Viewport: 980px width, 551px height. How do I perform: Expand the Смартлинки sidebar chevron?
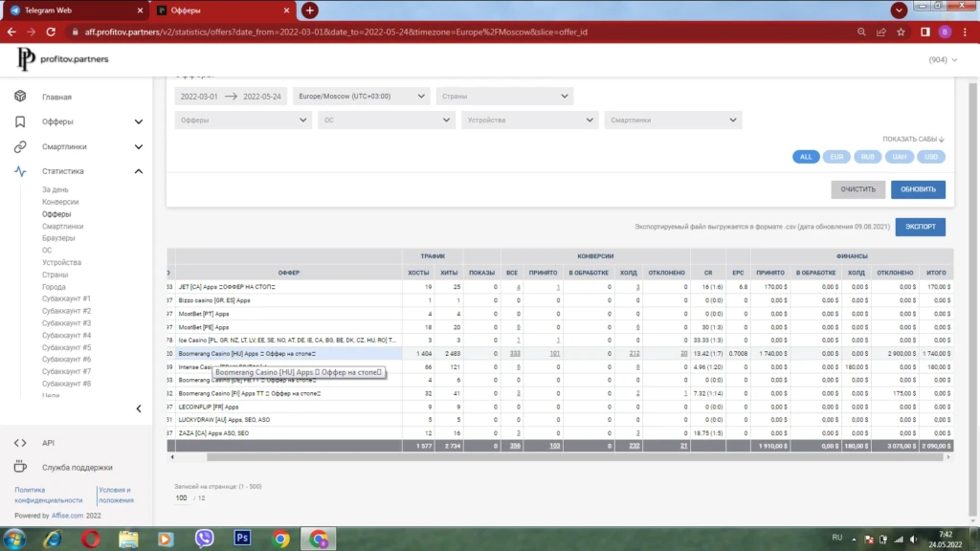coord(139,146)
